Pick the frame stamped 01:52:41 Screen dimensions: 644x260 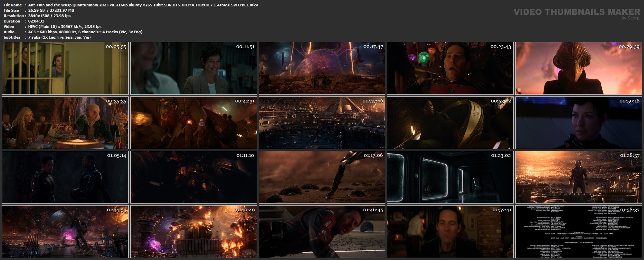(x=450, y=232)
